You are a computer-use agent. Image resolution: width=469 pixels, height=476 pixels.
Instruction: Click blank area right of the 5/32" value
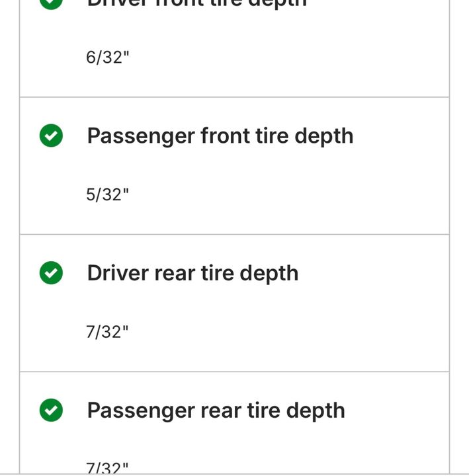[288, 194]
